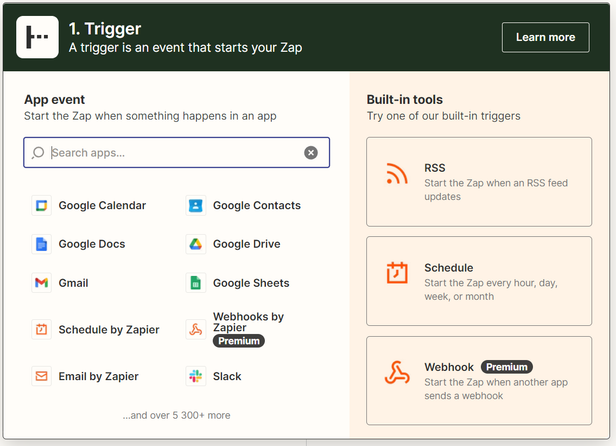Select the Gmail envelope icon

click(x=41, y=283)
